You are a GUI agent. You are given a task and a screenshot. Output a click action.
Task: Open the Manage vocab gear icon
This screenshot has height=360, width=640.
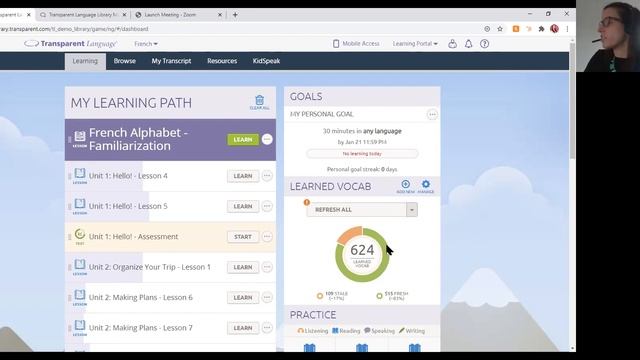[x=426, y=184]
